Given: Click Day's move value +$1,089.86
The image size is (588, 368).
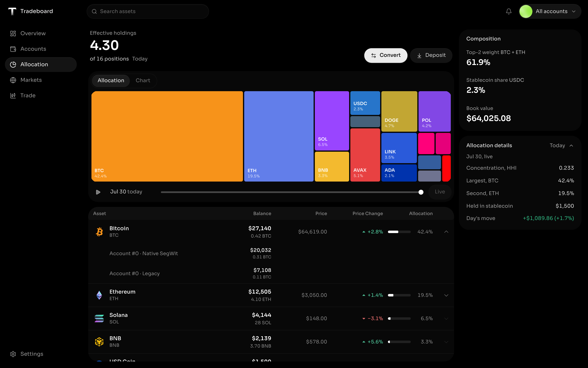Looking at the screenshot, I should 548,218.
